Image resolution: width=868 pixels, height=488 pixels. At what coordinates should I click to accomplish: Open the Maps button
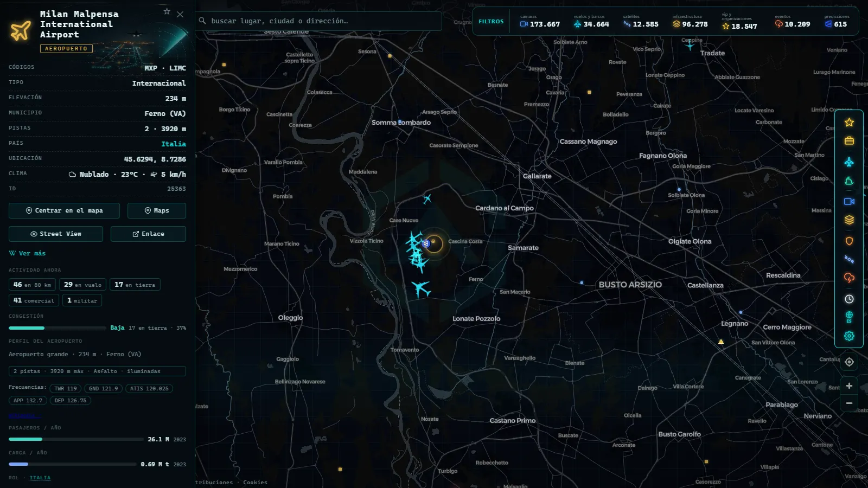click(x=157, y=210)
